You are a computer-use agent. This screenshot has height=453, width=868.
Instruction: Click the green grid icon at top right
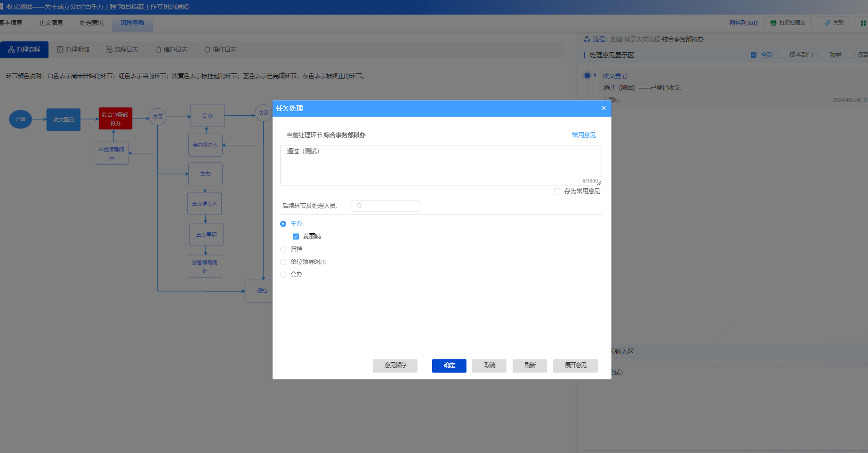863,23
